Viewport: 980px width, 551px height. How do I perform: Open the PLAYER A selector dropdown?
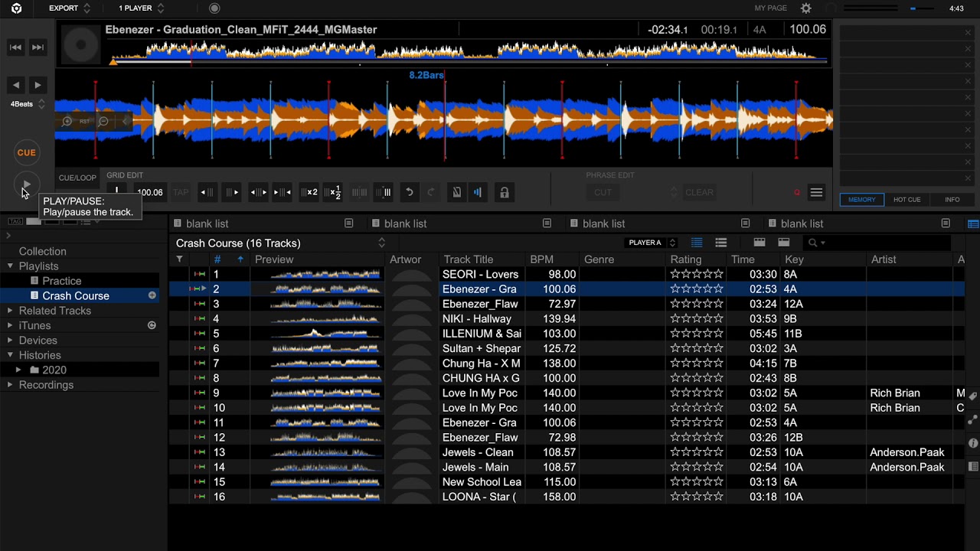(x=652, y=243)
